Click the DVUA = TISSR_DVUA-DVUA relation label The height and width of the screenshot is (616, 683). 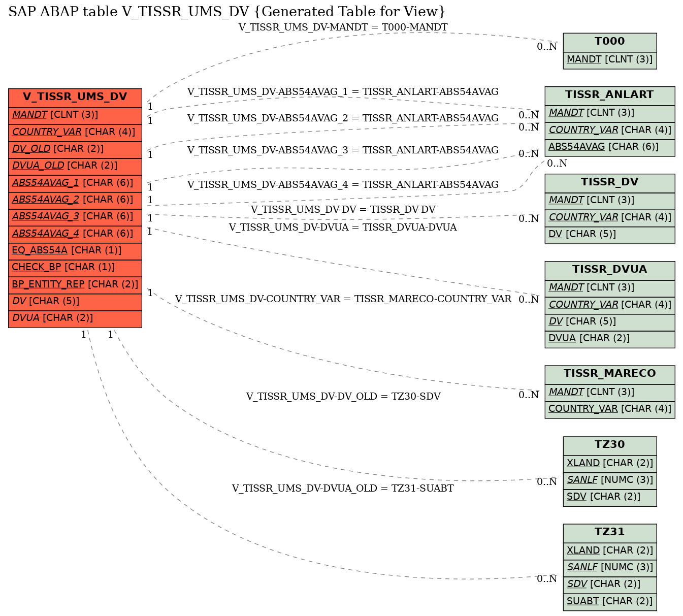[343, 228]
